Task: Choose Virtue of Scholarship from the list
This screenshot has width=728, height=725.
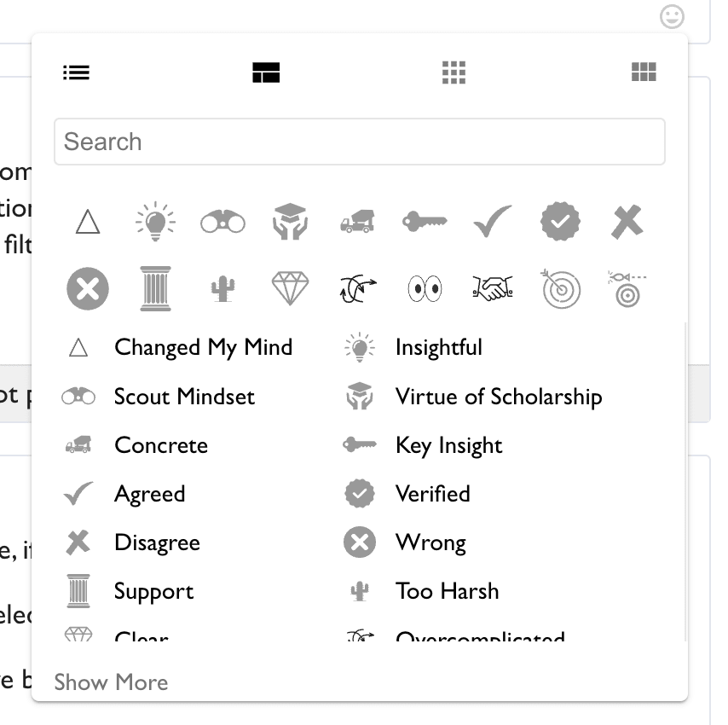Action: click(498, 397)
